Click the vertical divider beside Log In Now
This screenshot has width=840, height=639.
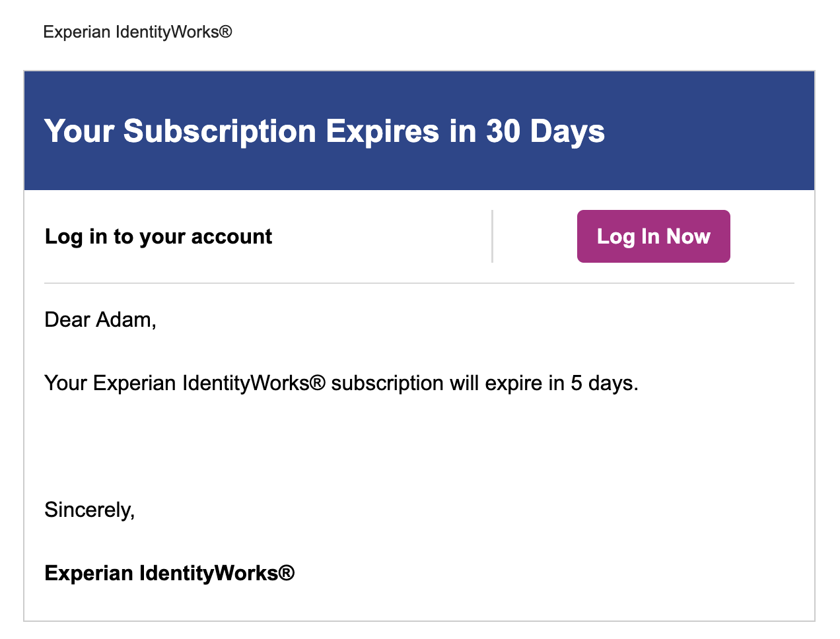(x=492, y=236)
